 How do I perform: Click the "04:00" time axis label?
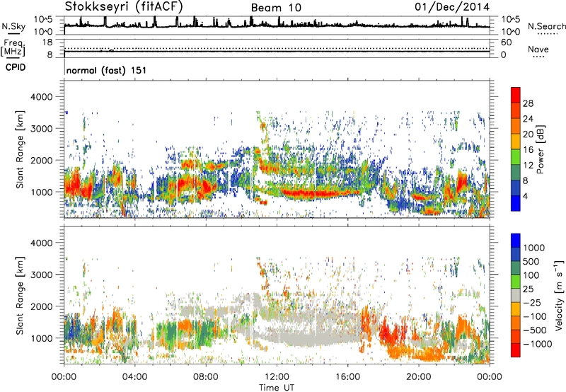(x=135, y=377)
